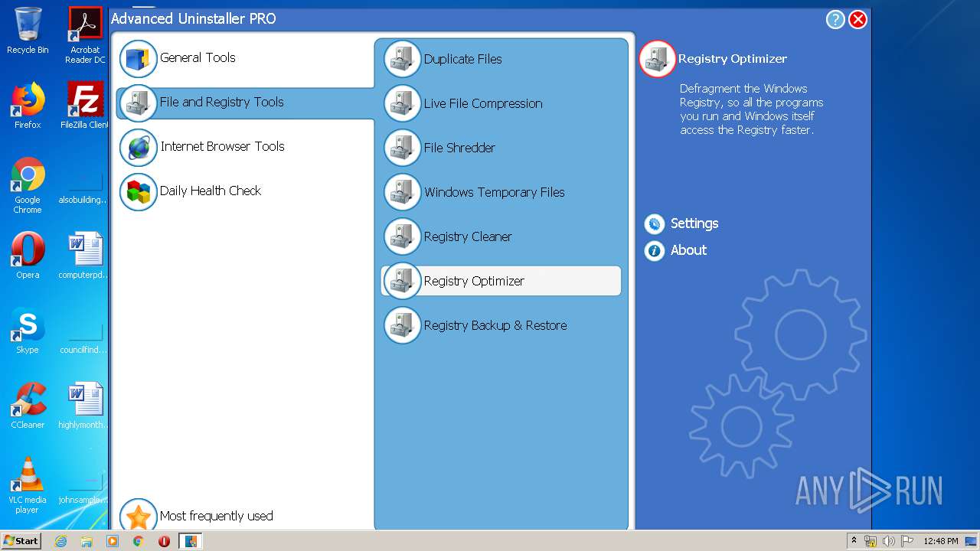
Task: Launch Live File Compression text
Action: click(483, 103)
